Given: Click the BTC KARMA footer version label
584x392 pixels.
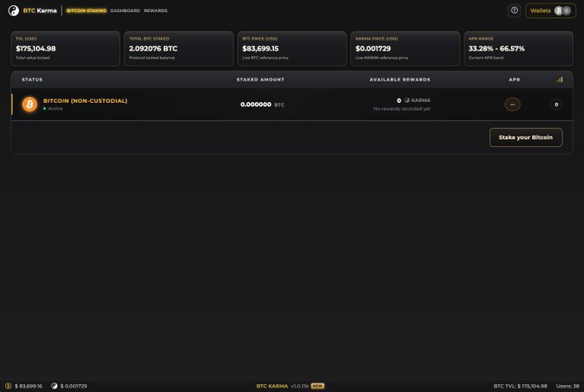Looking at the screenshot, I should tap(283, 386).
